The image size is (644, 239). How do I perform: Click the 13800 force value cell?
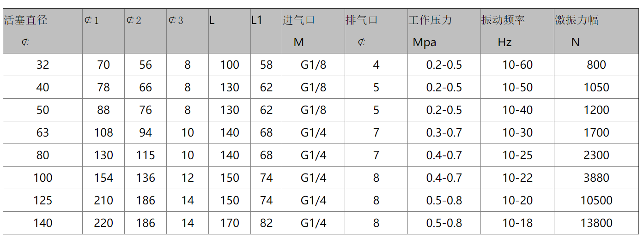pos(596,223)
